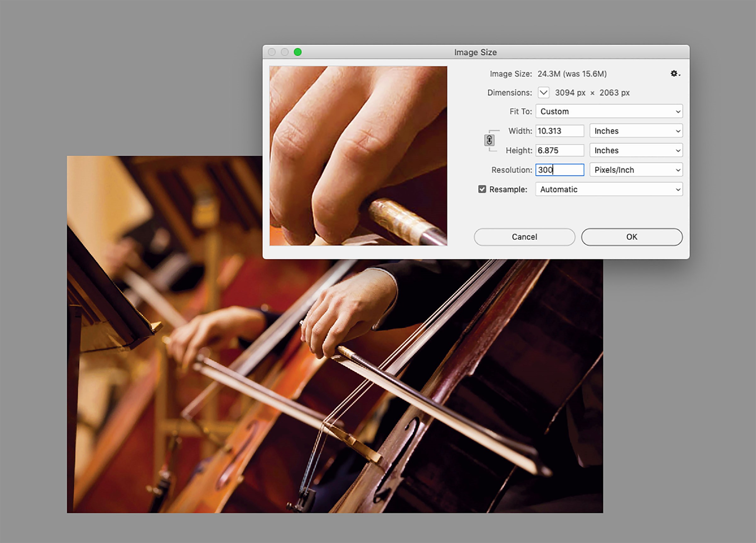The height and width of the screenshot is (543, 756).
Task: Click the link/chain constraint icon
Action: (489, 139)
